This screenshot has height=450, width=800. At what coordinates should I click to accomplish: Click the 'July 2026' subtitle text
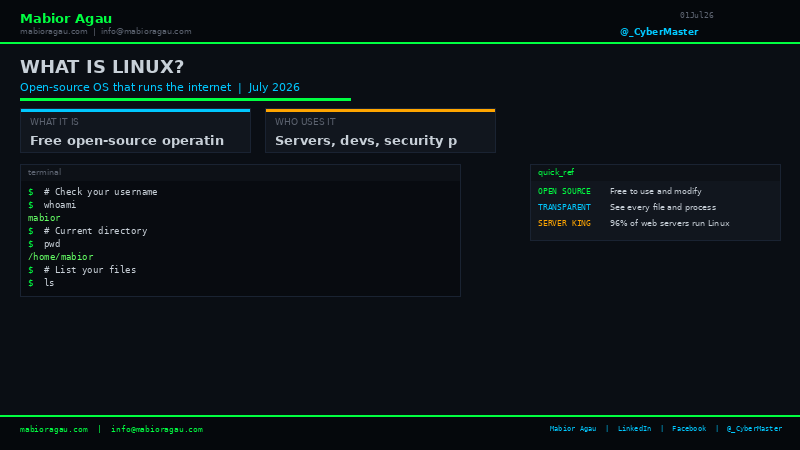[274, 87]
